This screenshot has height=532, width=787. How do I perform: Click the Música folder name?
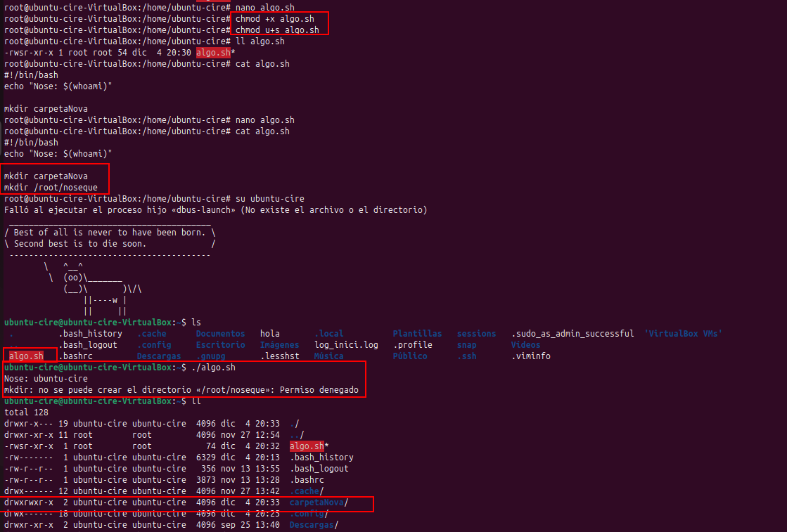328,356
